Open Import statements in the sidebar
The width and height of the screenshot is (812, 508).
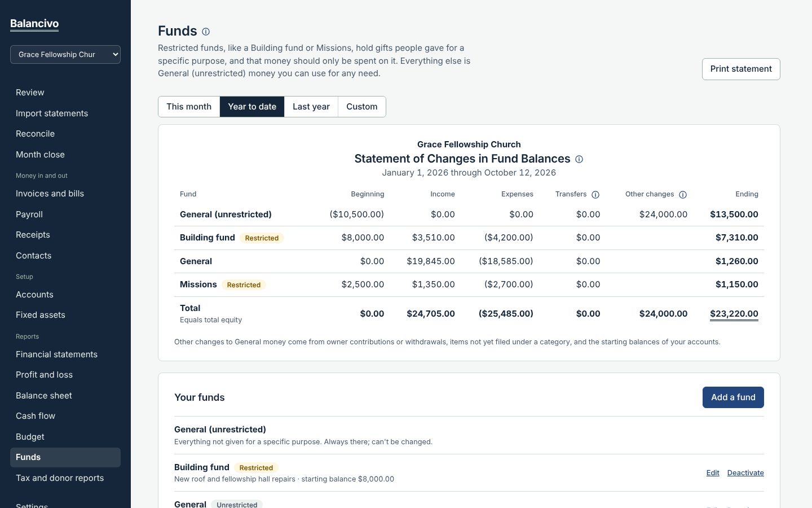coord(65,113)
